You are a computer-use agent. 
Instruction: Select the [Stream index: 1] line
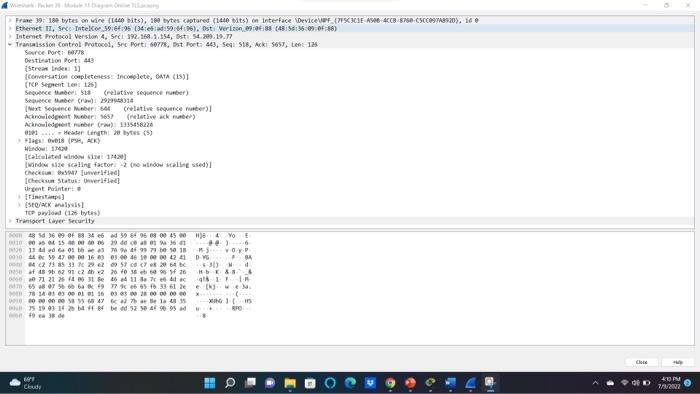52,69
